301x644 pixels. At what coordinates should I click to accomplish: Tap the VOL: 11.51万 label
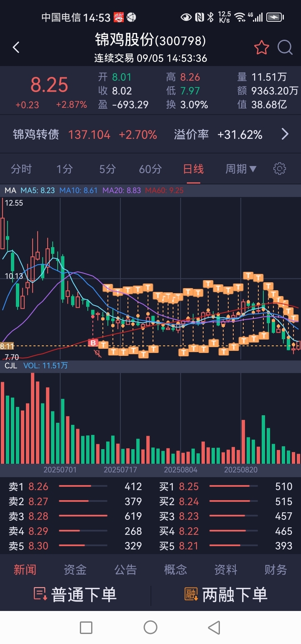coord(46,365)
